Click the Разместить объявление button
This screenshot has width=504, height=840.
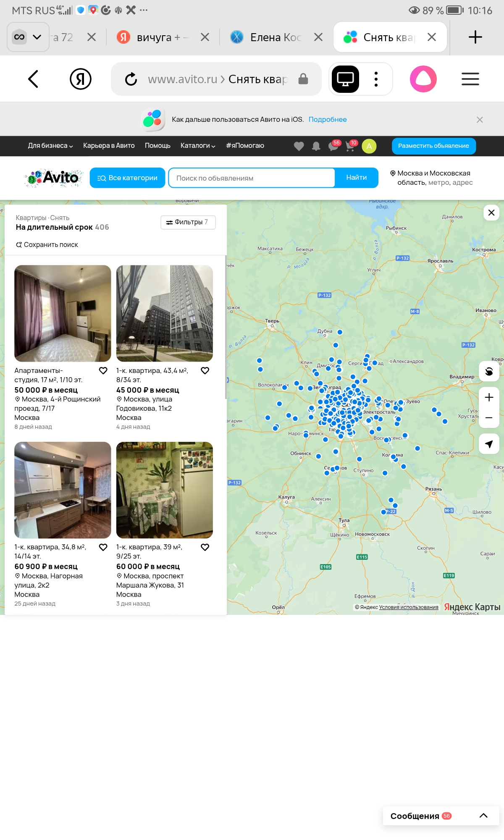(x=433, y=146)
